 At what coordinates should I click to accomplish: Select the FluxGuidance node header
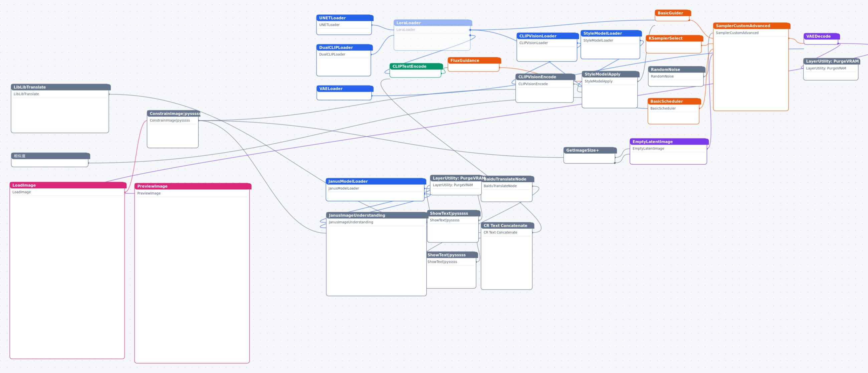coord(474,61)
